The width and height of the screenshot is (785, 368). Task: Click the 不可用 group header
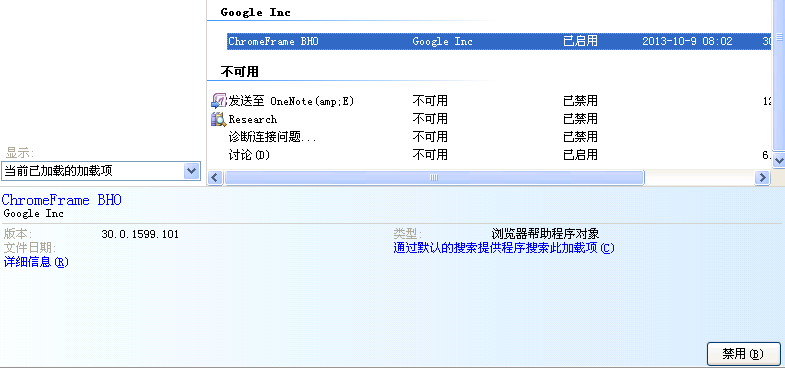tap(239, 72)
